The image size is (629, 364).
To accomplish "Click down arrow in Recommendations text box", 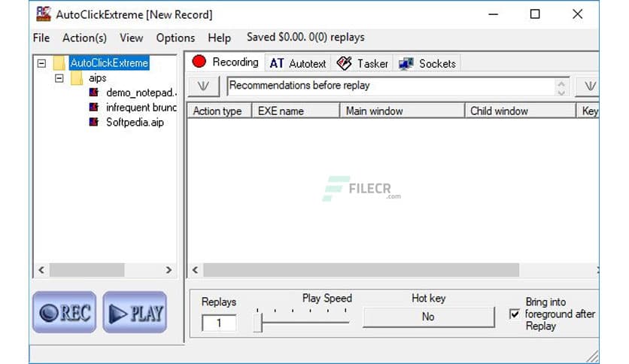I will (561, 92).
